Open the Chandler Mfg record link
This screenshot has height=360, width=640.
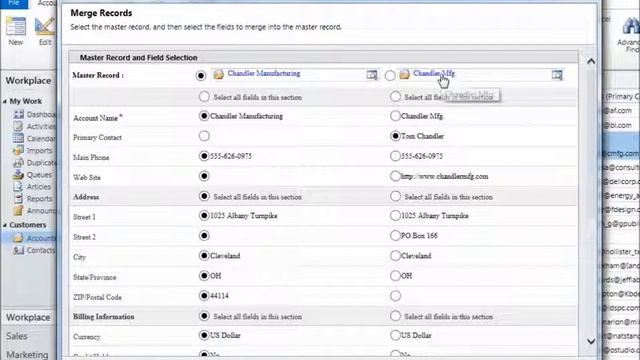click(434, 73)
